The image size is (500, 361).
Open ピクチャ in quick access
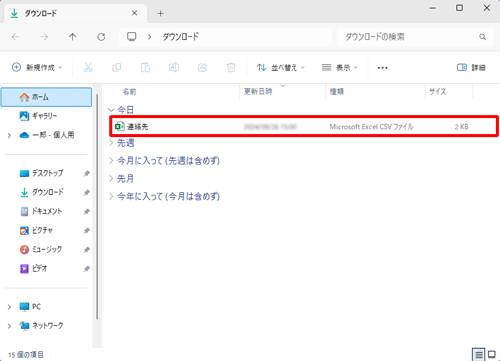pos(36,230)
